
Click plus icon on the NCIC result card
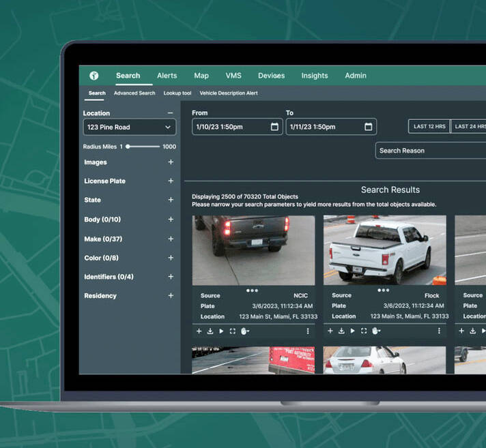click(199, 331)
